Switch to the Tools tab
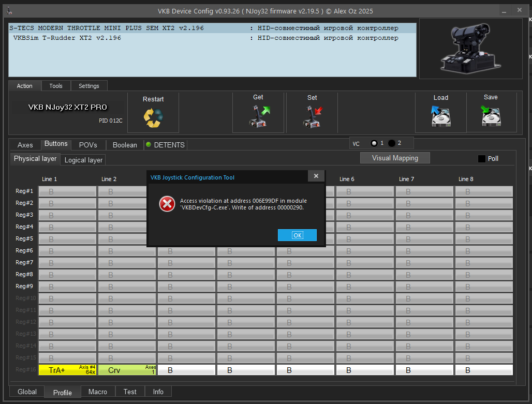The image size is (532, 404). point(56,86)
